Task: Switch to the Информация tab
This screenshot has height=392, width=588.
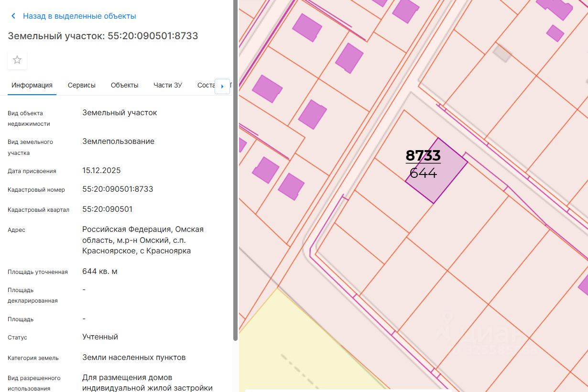Action: tap(32, 86)
